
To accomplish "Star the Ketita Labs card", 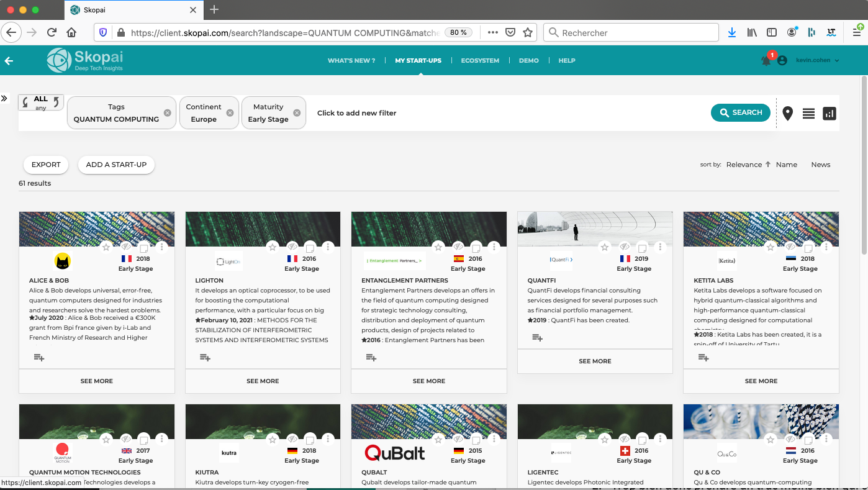I will point(771,247).
